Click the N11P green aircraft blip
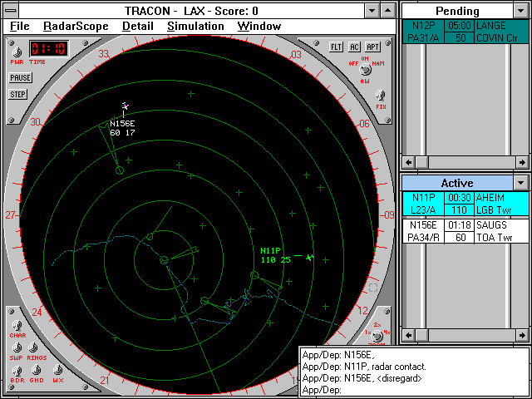This screenshot has height=399, width=532. (x=309, y=258)
